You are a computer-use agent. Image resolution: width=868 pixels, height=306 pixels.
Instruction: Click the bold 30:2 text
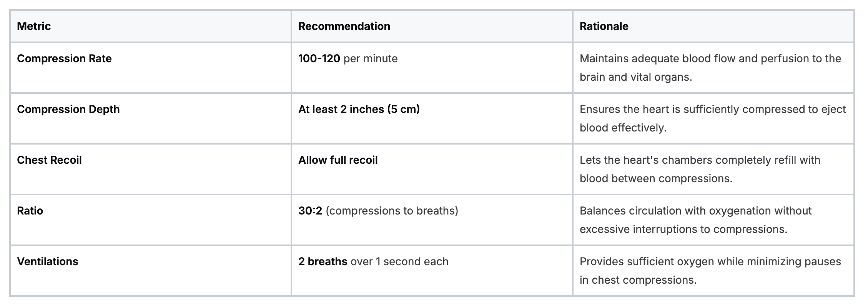(x=310, y=211)
